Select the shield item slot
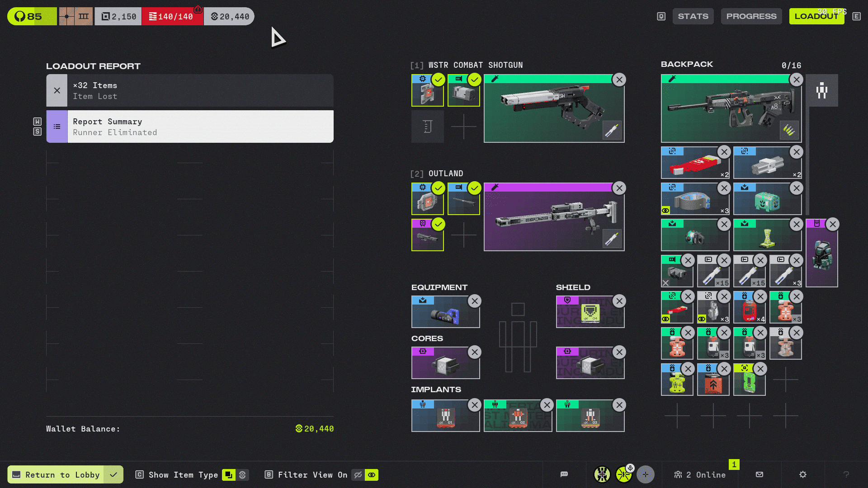This screenshot has width=868, height=488. (x=590, y=312)
